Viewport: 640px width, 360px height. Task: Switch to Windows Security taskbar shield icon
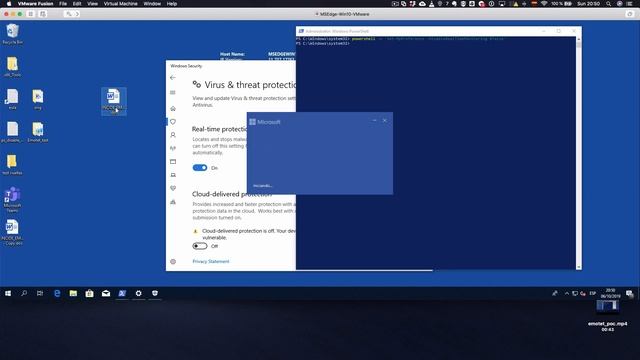pos(155,293)
